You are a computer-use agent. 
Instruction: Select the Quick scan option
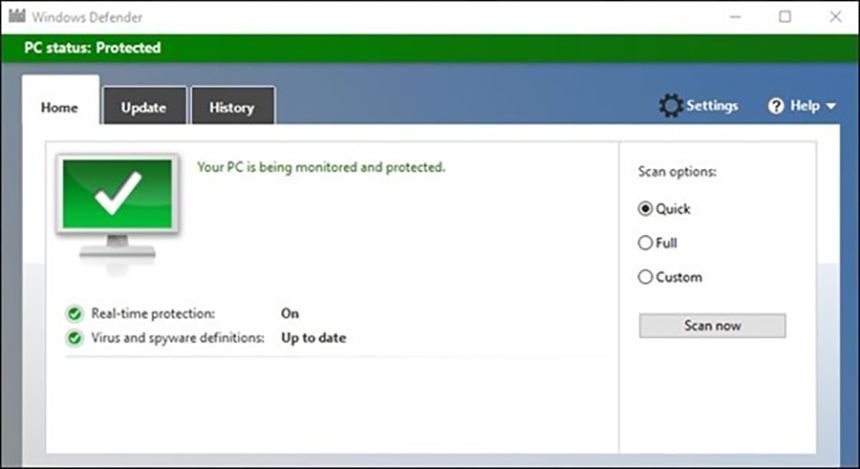point(645,209)
